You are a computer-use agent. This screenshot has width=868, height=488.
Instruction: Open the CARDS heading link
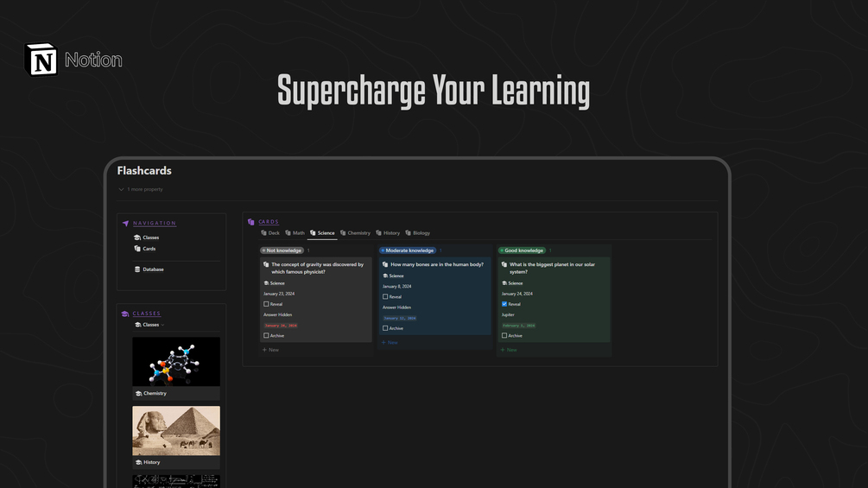(x=269, y=222)
